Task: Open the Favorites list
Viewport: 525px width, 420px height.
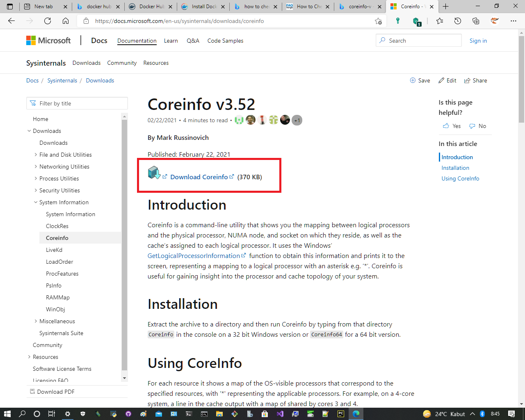Action: 440,21
